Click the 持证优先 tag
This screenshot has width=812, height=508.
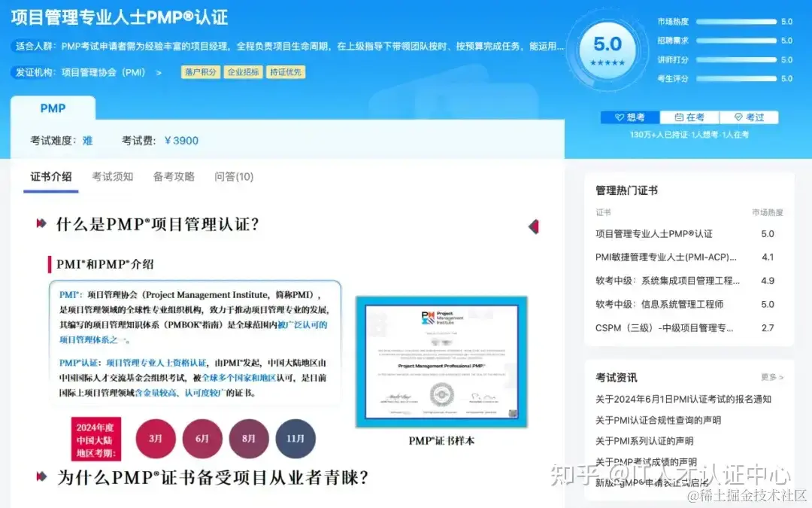click(x=286, y=72)
